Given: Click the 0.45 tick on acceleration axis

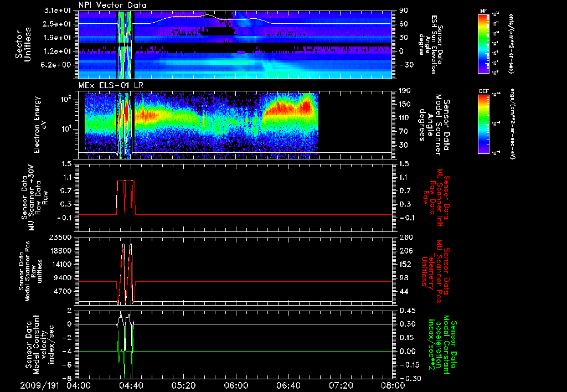Looking at the screenshot, I should coord(406,311).
